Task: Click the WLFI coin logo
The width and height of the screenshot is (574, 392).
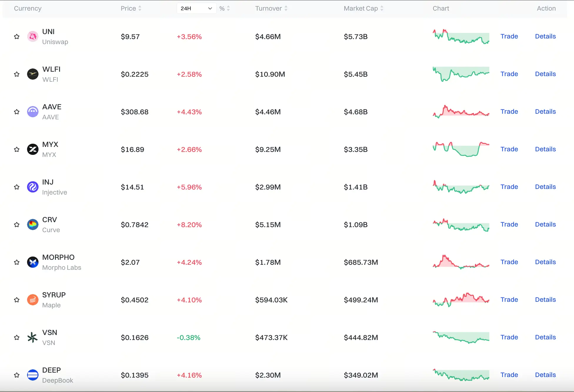Action: click(x=33, y=74)
